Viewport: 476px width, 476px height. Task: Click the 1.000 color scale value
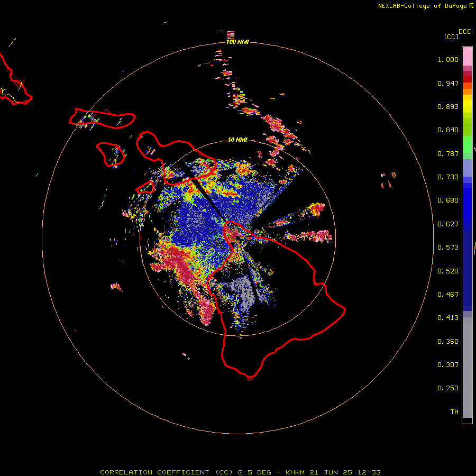tap(448, 59)
